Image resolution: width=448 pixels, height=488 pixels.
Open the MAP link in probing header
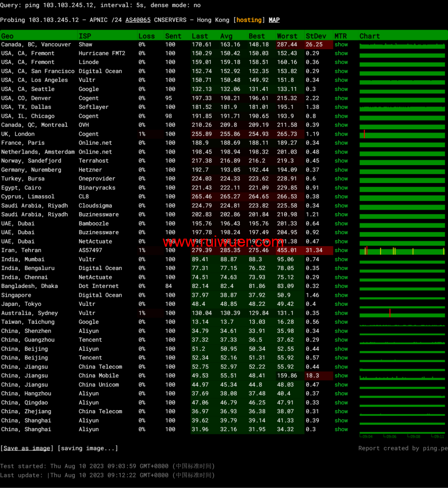click(274, 20)
